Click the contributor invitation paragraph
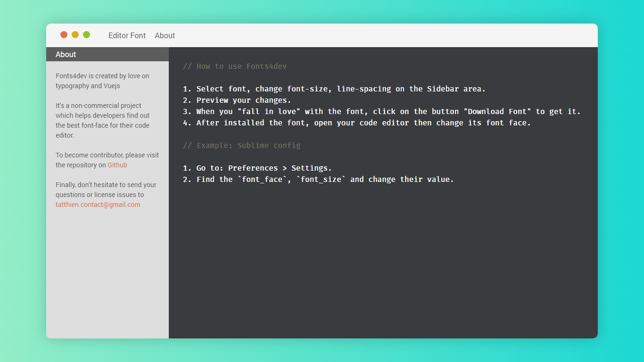644x362 pixels. [x=107, y=160]
